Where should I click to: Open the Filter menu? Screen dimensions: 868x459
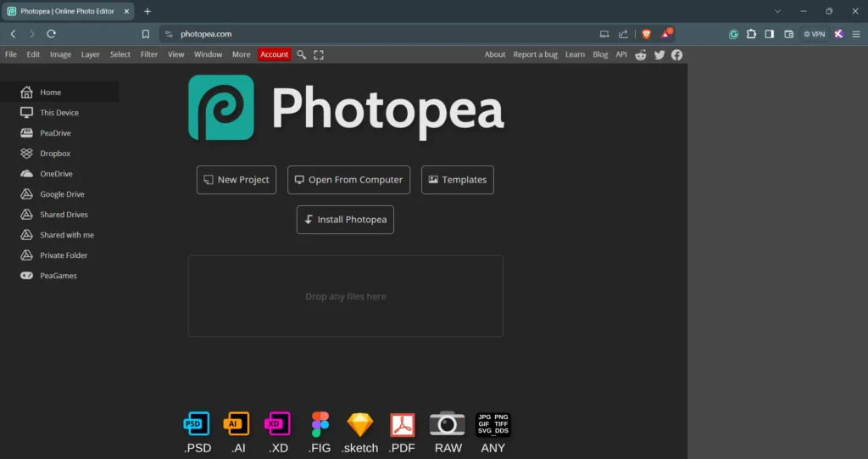149,54
